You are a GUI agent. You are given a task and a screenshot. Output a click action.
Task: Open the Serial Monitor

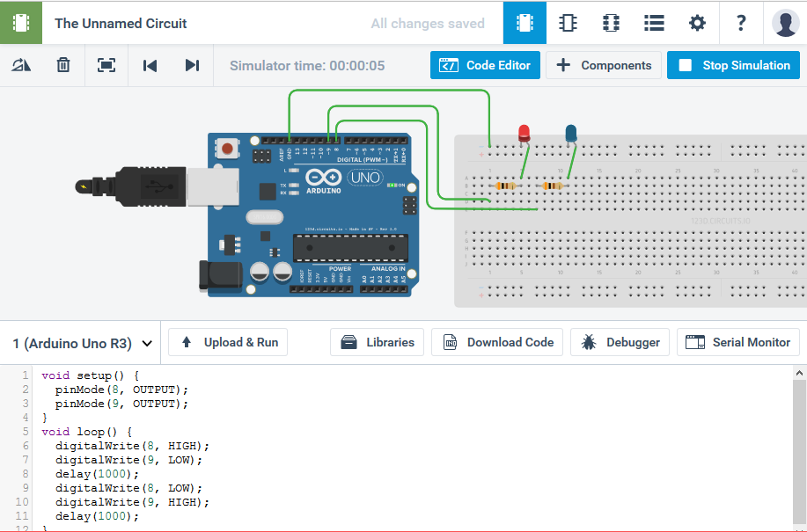(738, 342)
